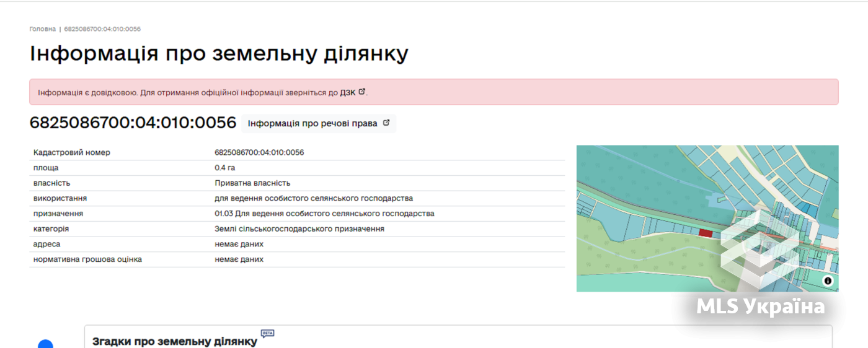This screenshot has height=348, width=868.
Task: Click the ДЗК official information link
Action: coord(348,92)
